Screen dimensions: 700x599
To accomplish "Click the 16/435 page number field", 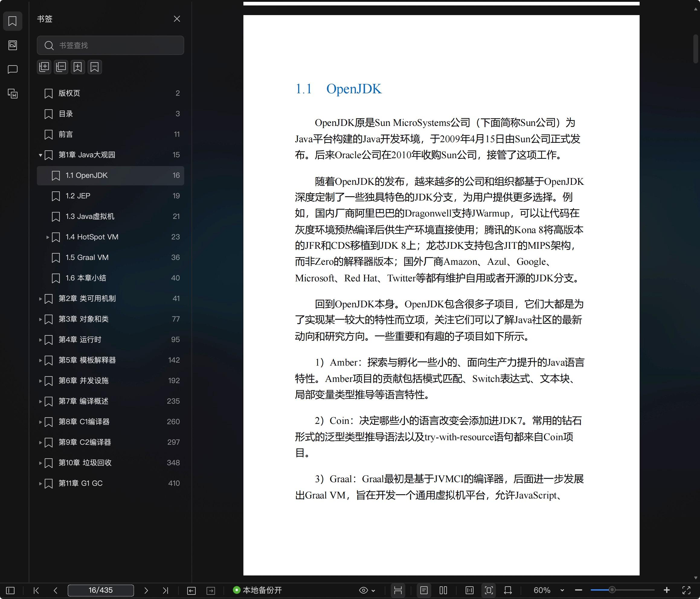I will pyautogui.click(x=101, y=590).
